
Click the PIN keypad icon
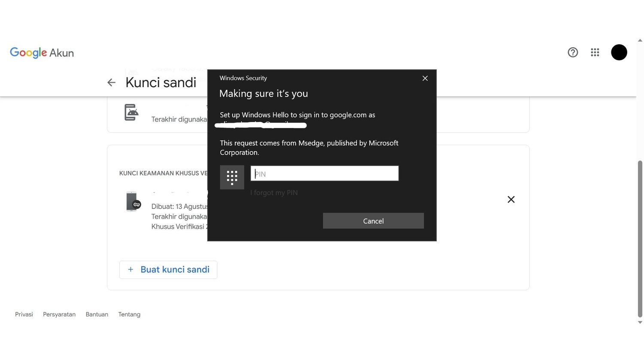[x=232, y=177]
